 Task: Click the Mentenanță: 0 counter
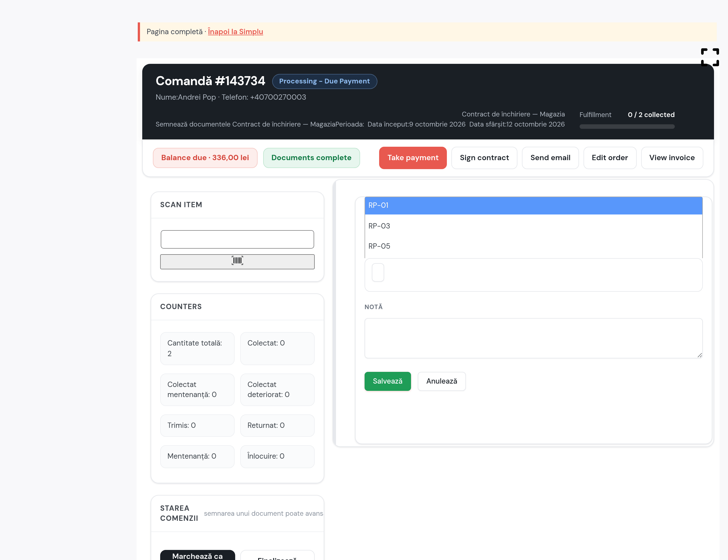[197, 456]
